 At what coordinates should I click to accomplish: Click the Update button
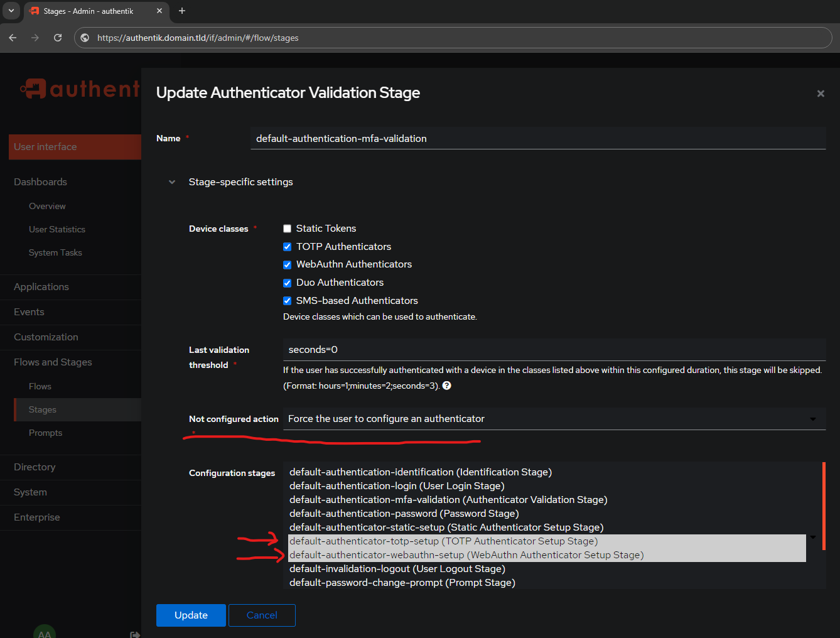(191, 615)
